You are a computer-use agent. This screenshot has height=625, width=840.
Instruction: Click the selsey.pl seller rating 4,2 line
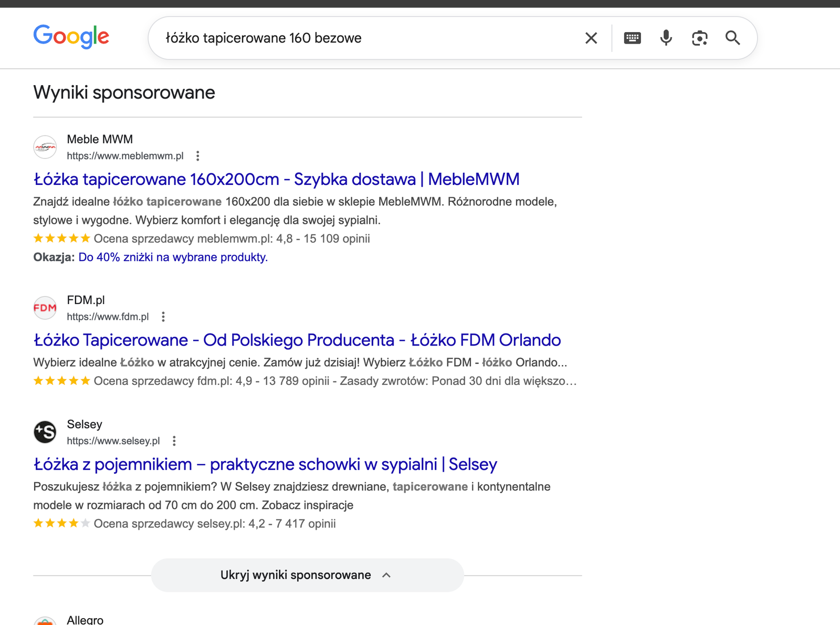185,524
